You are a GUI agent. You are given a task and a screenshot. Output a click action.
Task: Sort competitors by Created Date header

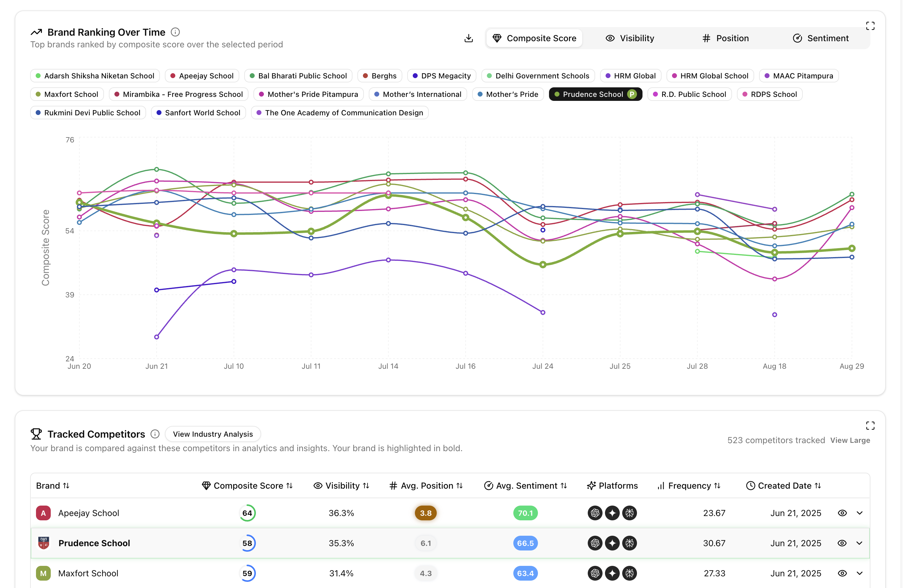coord(783,486)
